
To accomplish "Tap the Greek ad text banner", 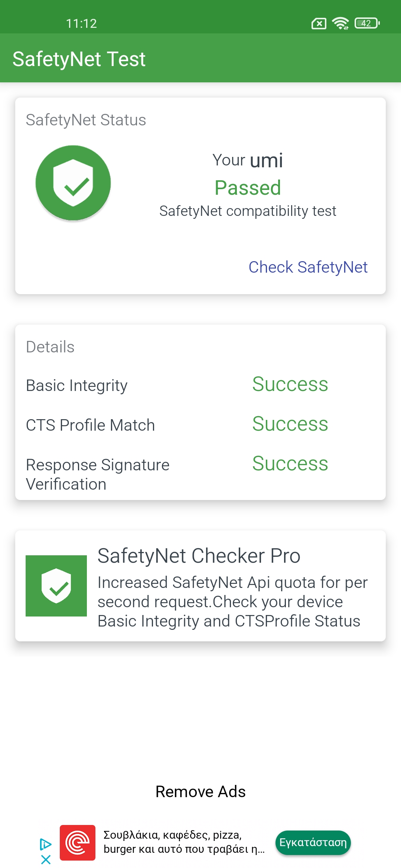I will [x=184, y=842].
